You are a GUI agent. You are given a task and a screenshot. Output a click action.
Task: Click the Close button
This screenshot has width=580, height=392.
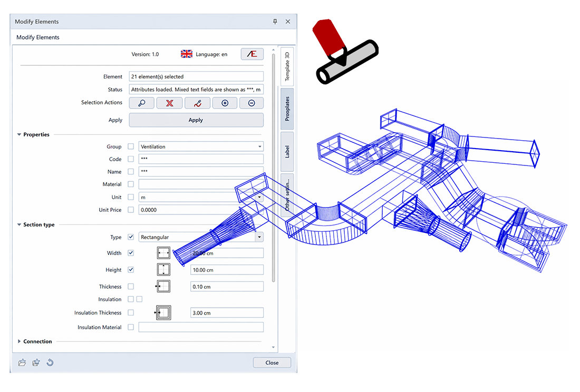coord(272,362)
